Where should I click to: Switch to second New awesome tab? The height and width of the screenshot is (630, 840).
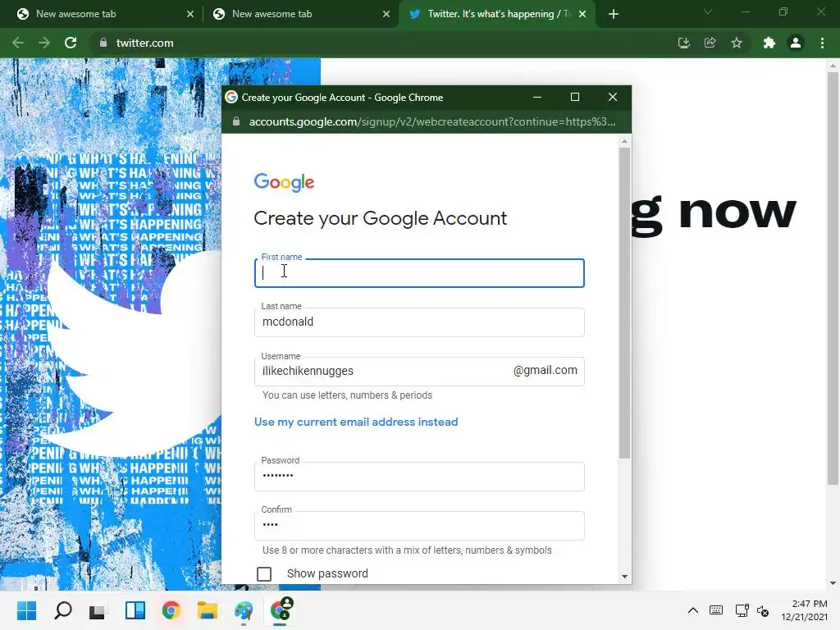coord(300,14)
